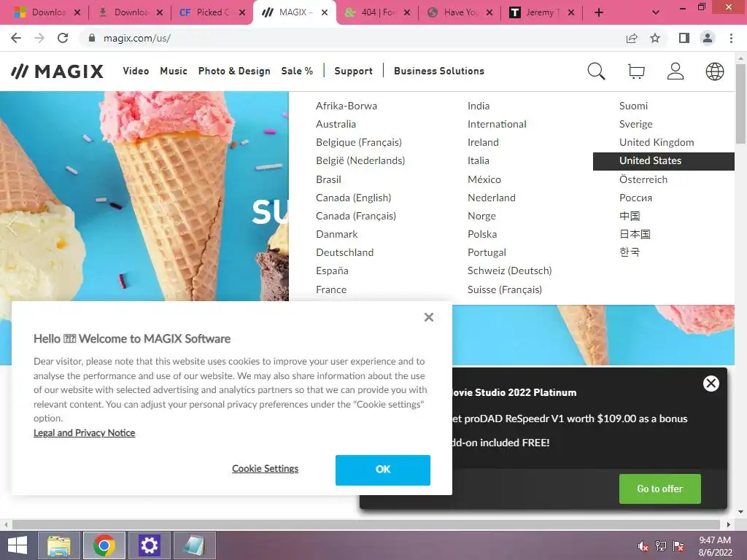Open File Explorer from taskbar
Image resolution: width=747 pixels, height=560 pixels.
click(x=58, y=545)
